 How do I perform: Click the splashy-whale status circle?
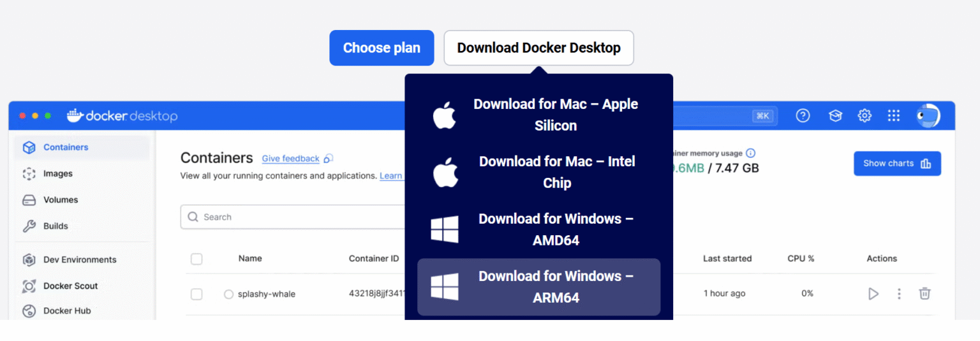(x=228, y=294)
